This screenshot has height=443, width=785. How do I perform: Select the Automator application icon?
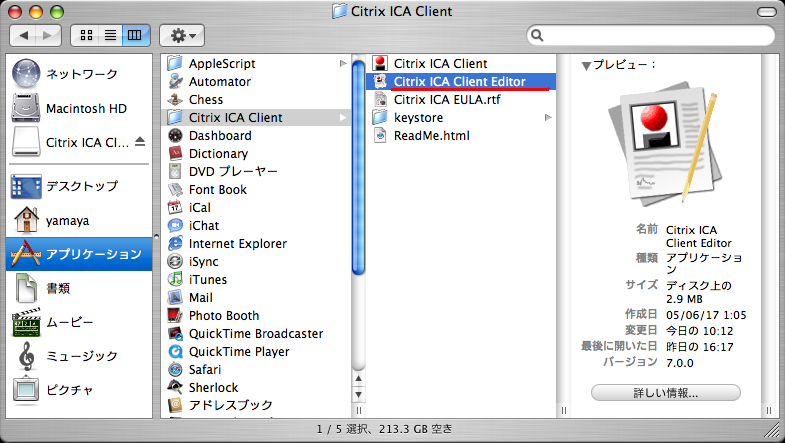tap(175, 82)
